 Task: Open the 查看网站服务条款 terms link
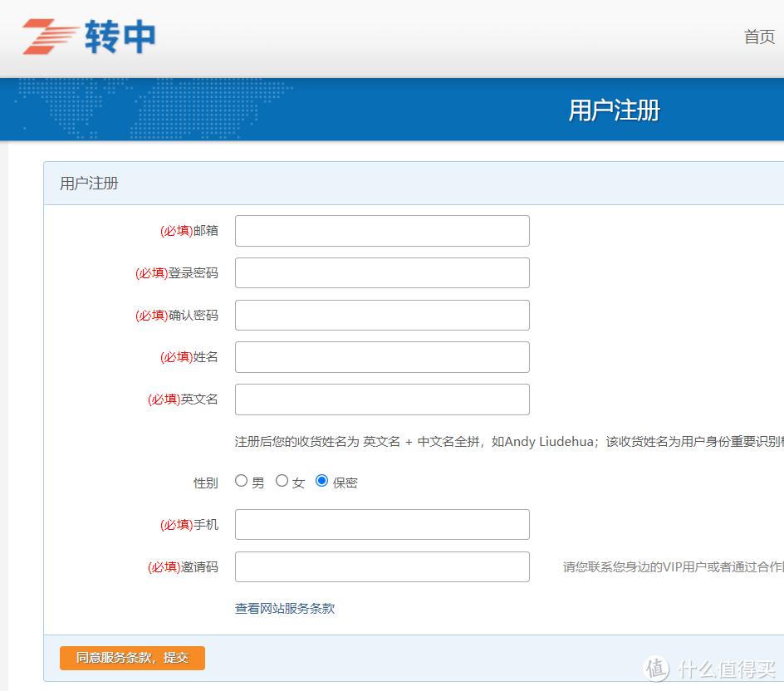tap(284, 609)
